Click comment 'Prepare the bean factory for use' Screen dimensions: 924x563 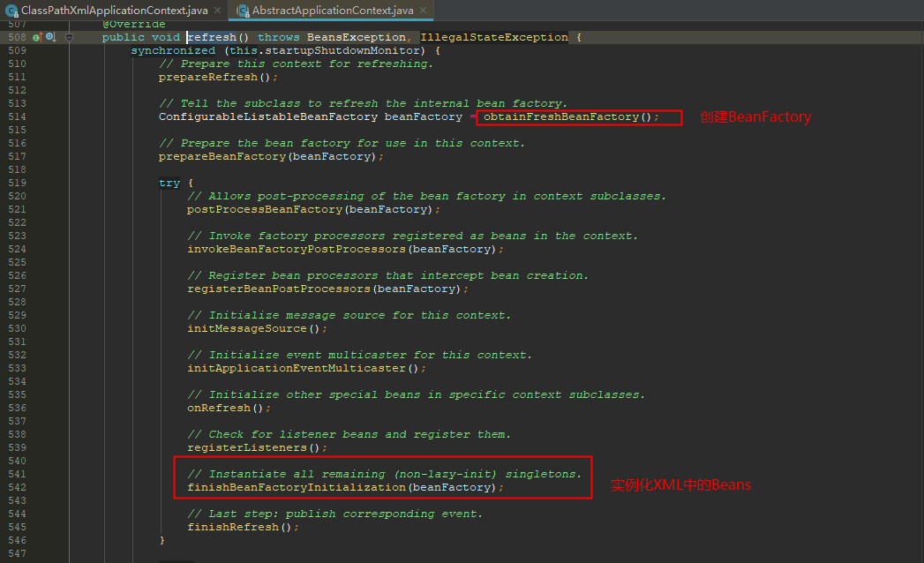342,143
